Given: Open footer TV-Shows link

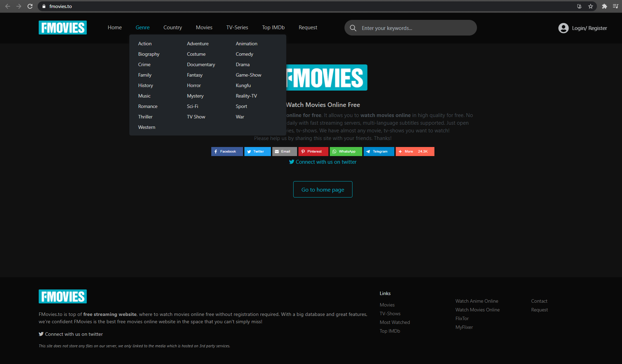Looking at the screenshot, I should coord(390,313).
